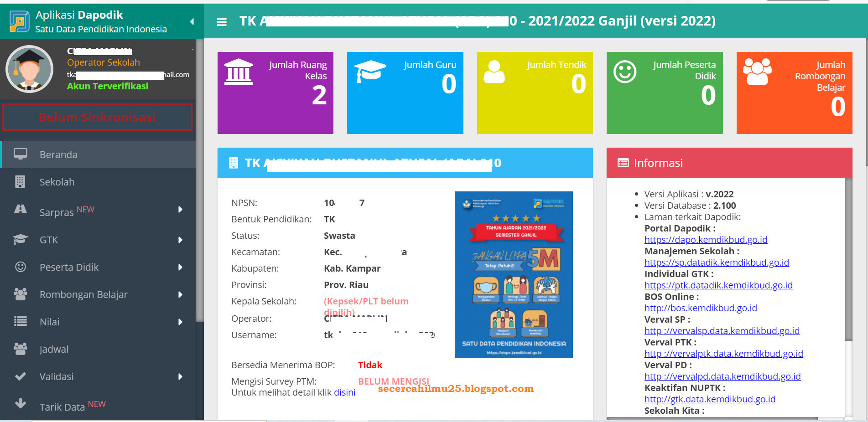Open the vervalpd.data.kemdikbud.go.id link
This screenshot has height=422, width=868.
722,376
